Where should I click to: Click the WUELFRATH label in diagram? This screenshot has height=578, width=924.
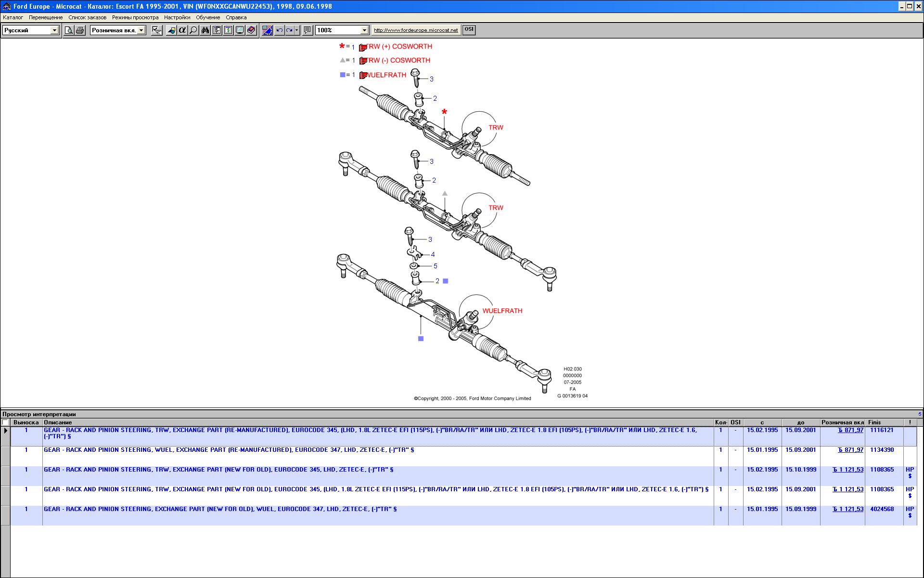tap(502, 311)
